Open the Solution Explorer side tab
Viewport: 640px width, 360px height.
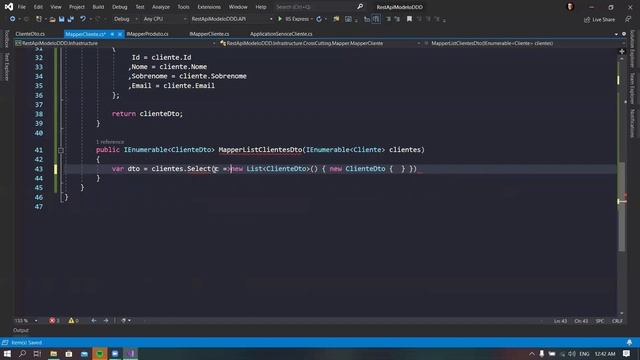point(632,49)
